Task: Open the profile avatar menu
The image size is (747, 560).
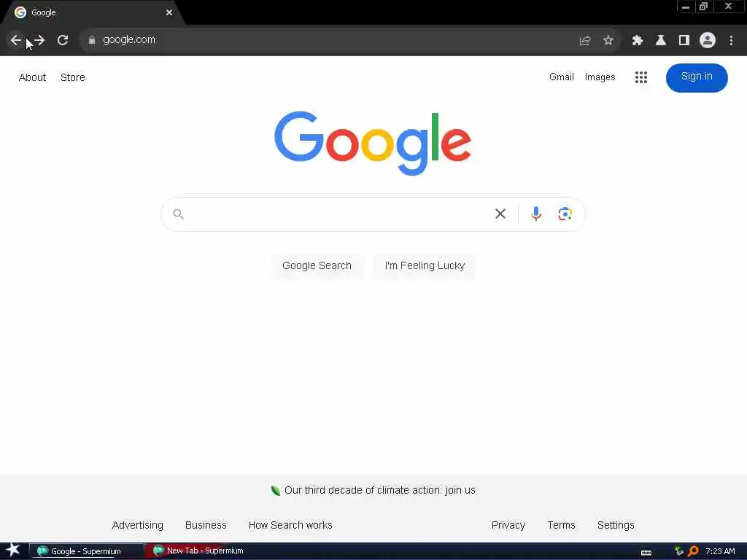Action: tap(708, 41)
